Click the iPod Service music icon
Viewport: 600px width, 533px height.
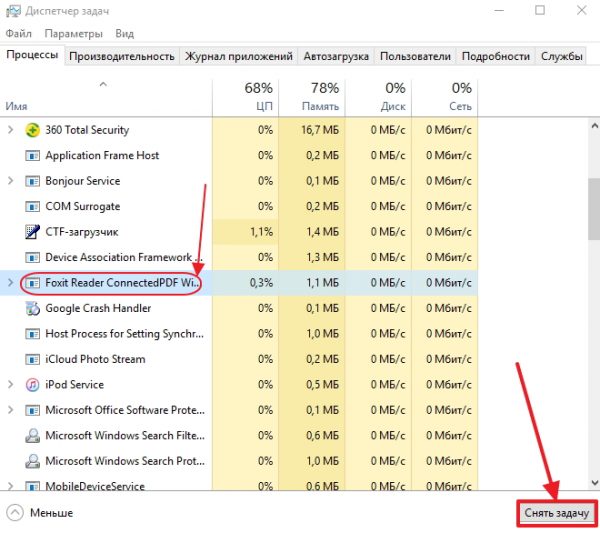pos(32,385)
